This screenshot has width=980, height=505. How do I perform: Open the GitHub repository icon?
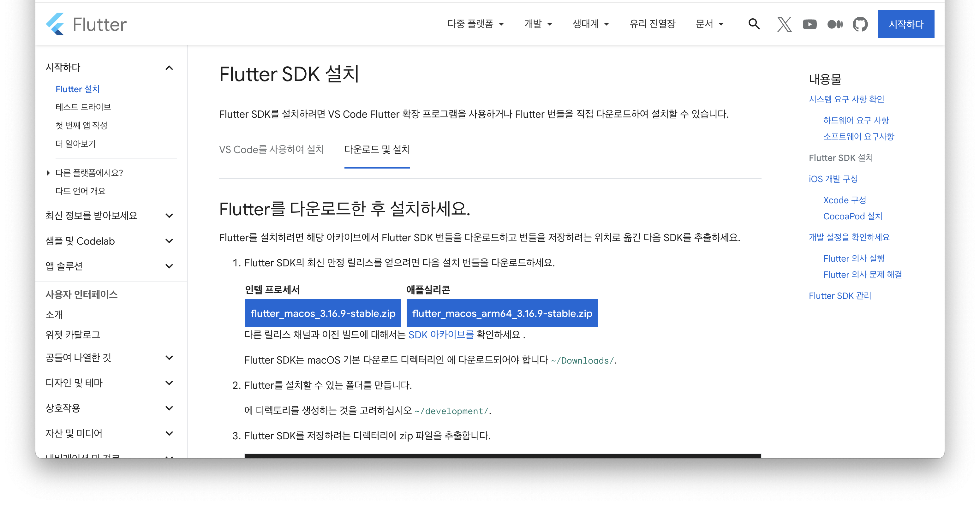860,24
